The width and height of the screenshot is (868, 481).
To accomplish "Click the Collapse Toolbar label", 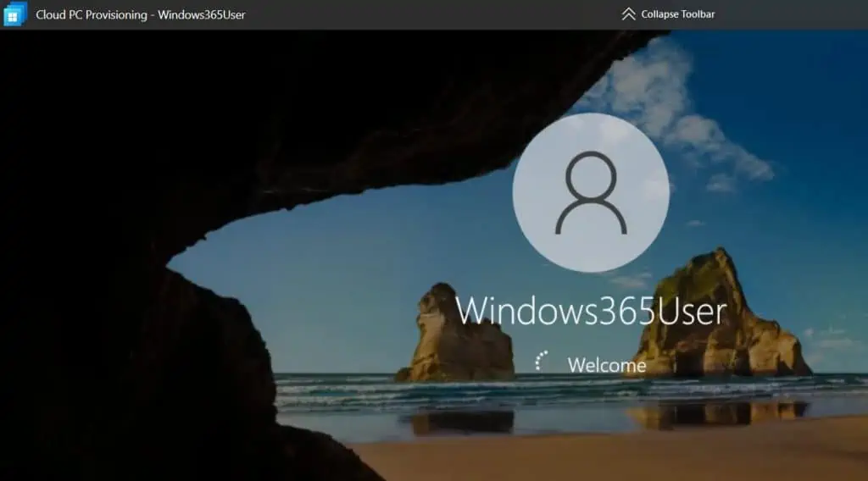I will pyautogui.click(x=677, y=14).
